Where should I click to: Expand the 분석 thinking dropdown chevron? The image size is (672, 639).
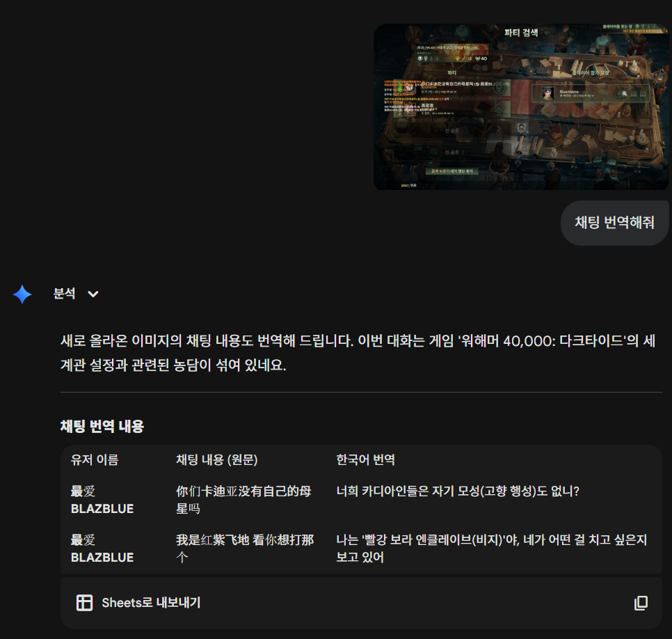[x=93, y=294]
